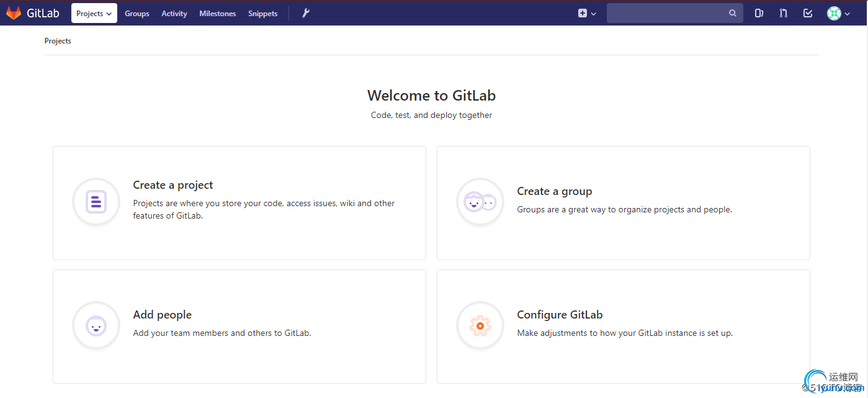Click the Create a project icon
Image resolution: width=868 pixels, height=398 pixels.
point(96,202)
